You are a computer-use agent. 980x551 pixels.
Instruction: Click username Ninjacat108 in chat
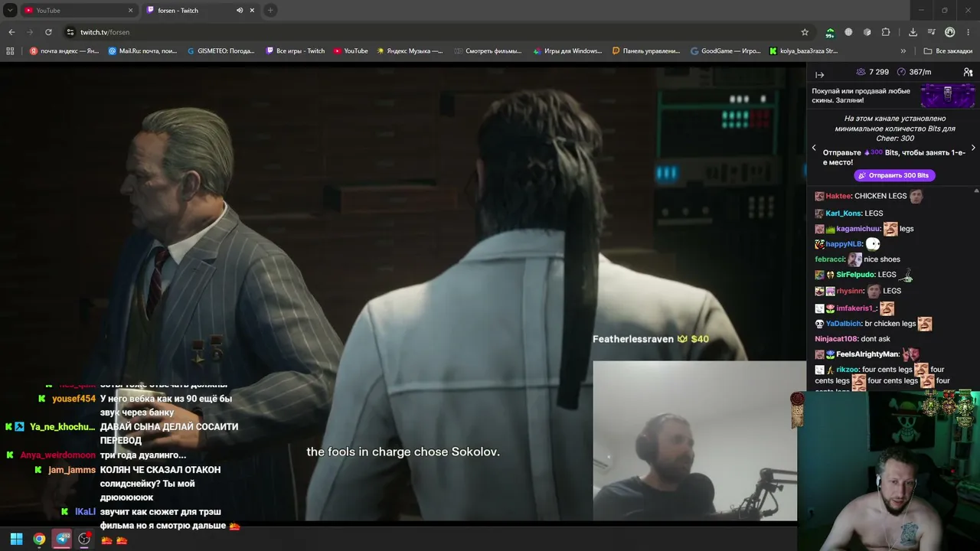(x=836, y=339)
